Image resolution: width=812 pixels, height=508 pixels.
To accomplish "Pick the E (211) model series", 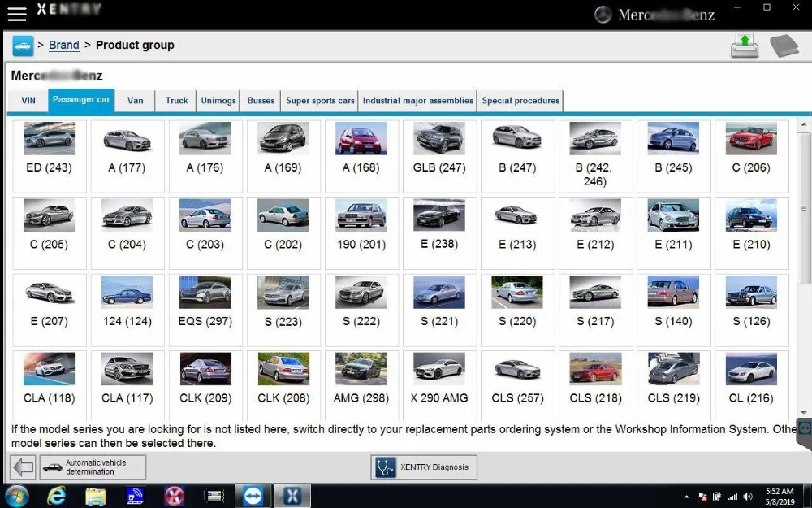I will point(673,232).
